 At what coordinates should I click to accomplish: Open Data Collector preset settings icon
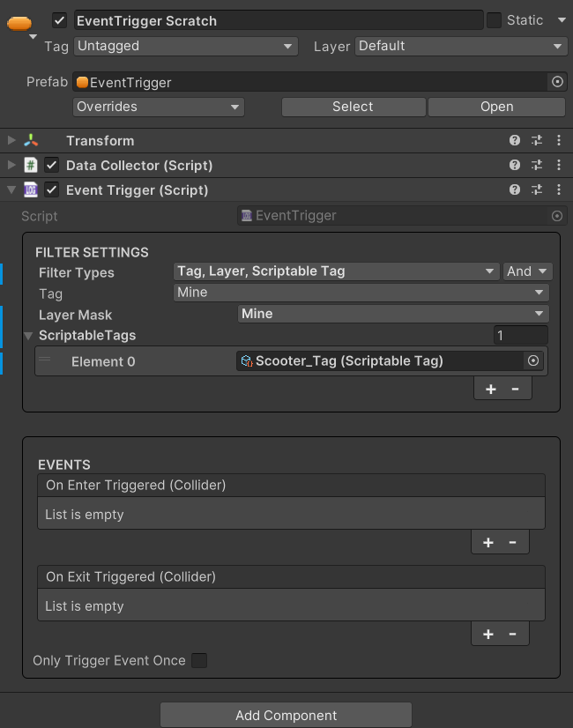(537, 165)
